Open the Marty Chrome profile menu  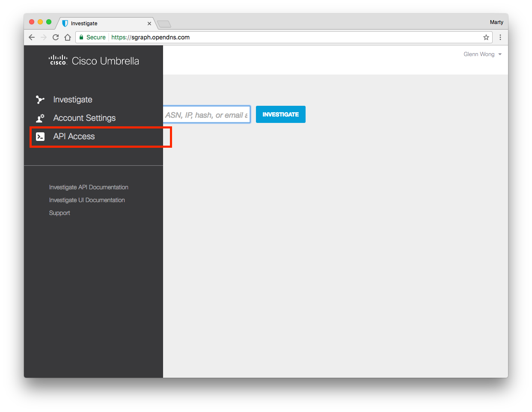pos(496,22)
